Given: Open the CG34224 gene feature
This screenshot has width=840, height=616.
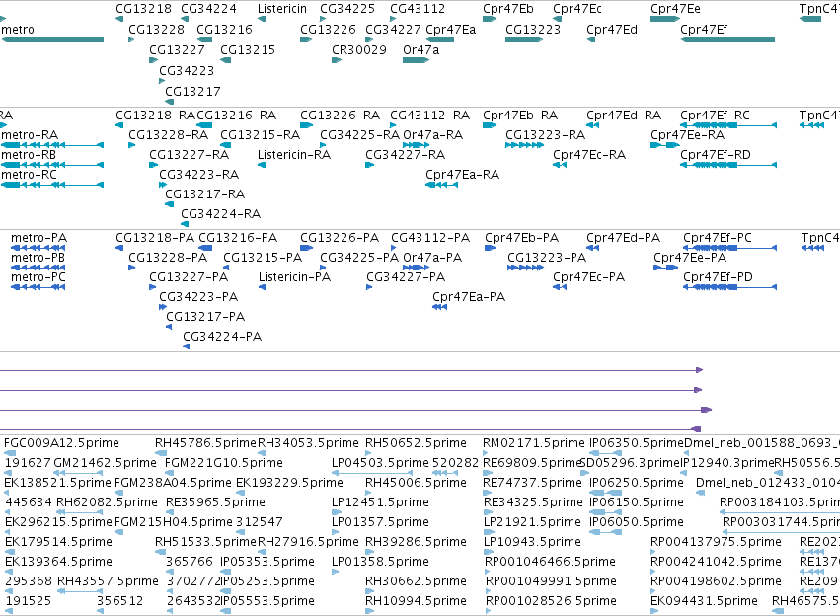Looking at the screenshot, I should (184, 19).
